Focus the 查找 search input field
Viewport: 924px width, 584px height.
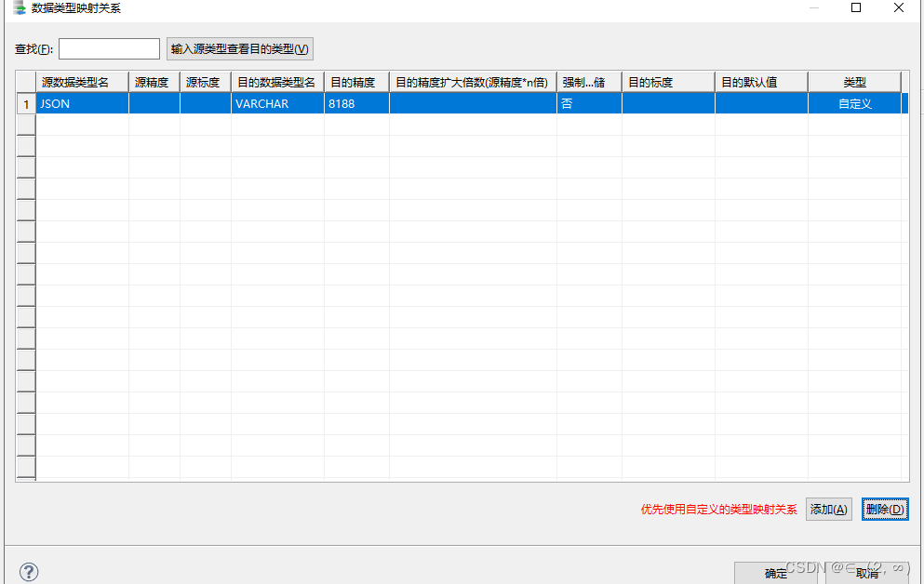coord(109,49)
